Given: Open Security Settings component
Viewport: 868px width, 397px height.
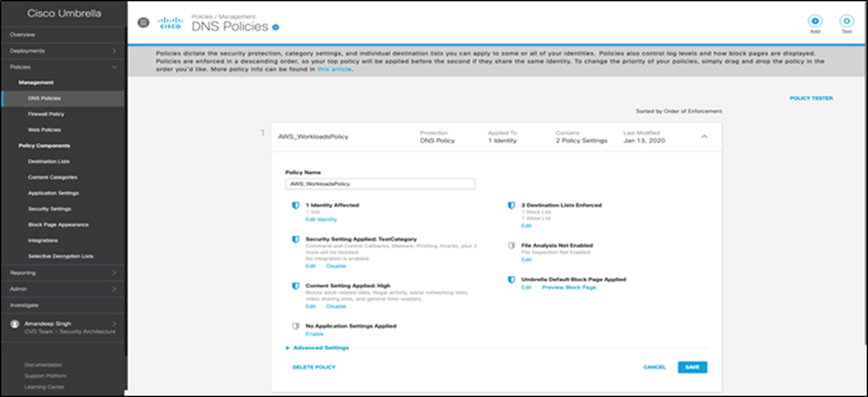Looking at the screenshot, I should click(x=50, y=209).
